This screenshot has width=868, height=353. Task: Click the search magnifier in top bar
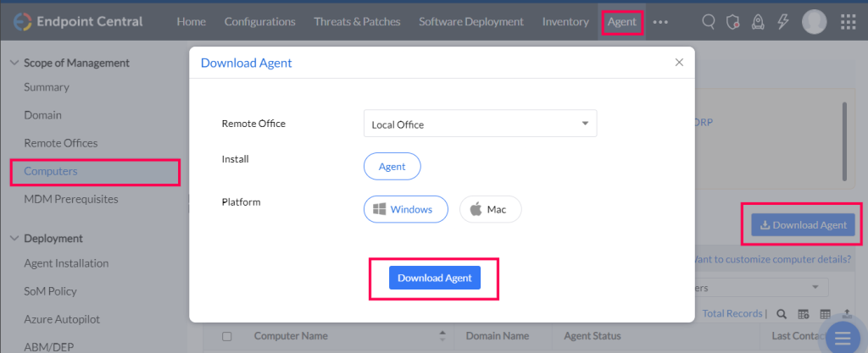708,21
